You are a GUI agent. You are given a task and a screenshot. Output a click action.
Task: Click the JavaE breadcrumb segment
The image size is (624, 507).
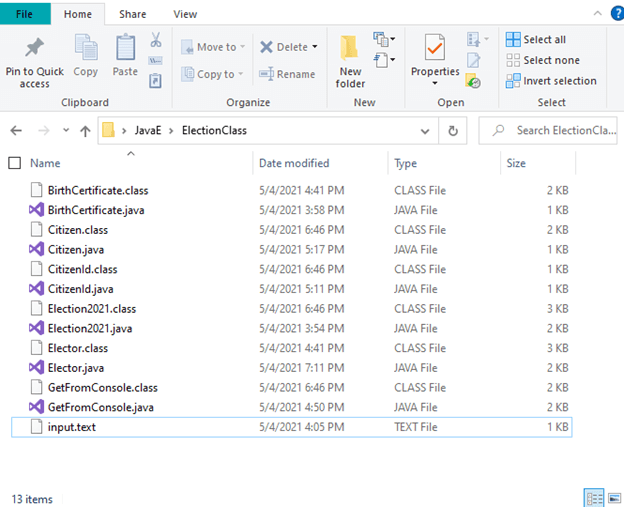(148, 131)
